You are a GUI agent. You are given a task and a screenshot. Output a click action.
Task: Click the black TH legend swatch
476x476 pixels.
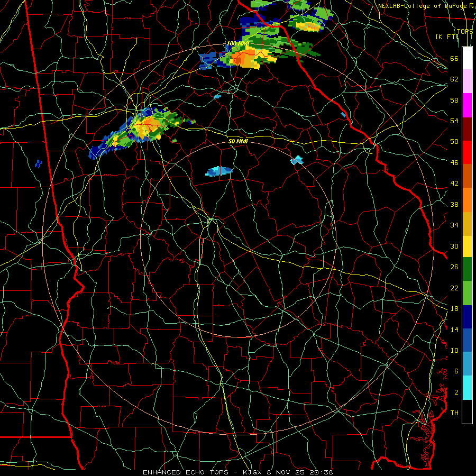click(x=467, y=411)
